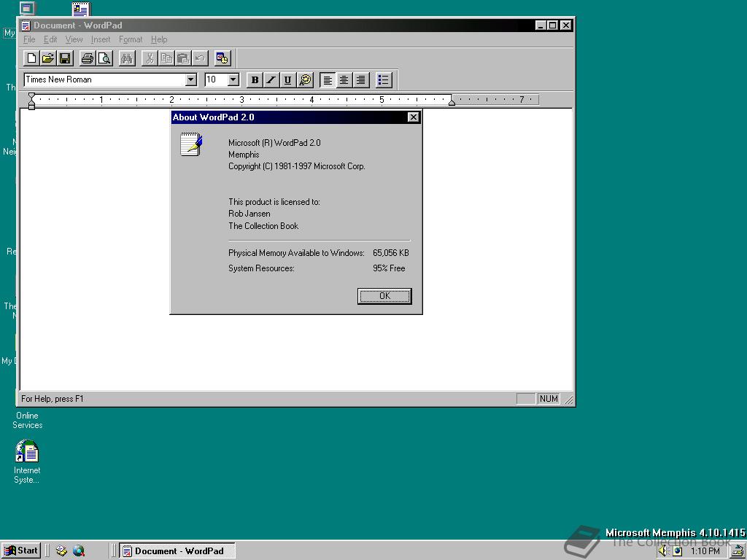Click the WordPad notepad icon in About dialog
Image resolution: width=747 pixels, height=560 pixels.
point(191,144)
